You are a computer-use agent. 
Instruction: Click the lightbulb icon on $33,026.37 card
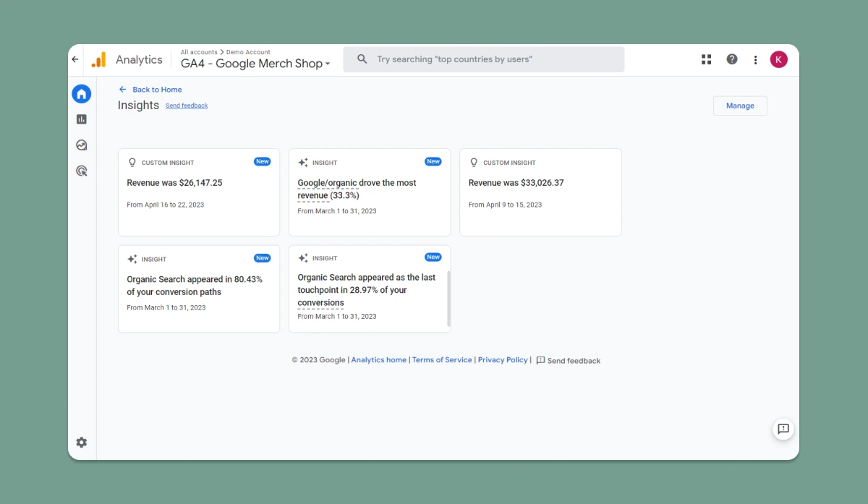[474, 163]
